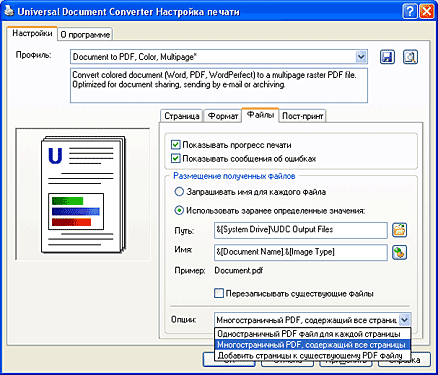This screenshot has width=438, height=375.
Task: Click the Опции combo box text
Action: (x=306, y=320)
